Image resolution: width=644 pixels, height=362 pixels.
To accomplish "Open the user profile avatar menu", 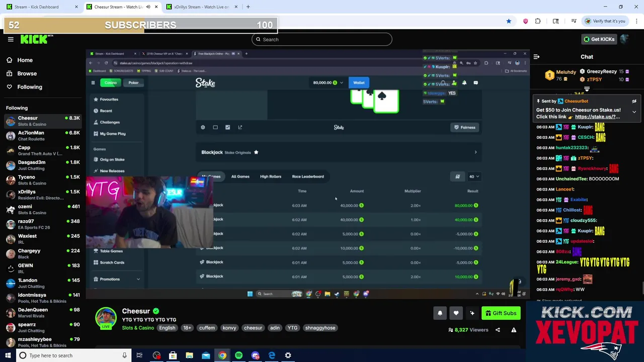I will pyautogui.click(x=625, y=39).
